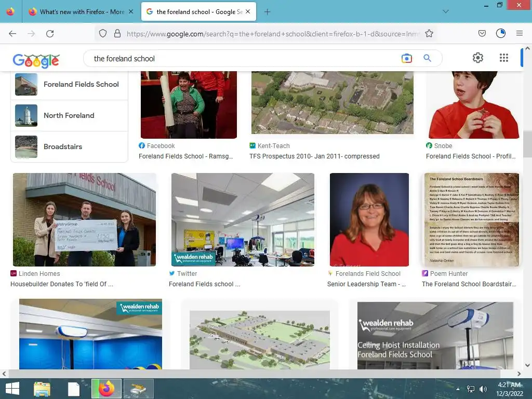Open the Google apps grid
This screenshot has width=532, height=399.
(504, 58)
